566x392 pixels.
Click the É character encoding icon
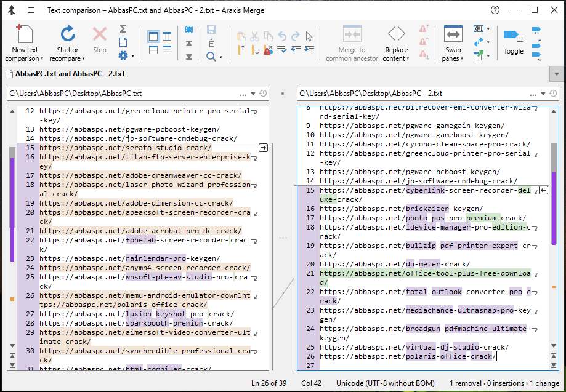click(211, 43)
